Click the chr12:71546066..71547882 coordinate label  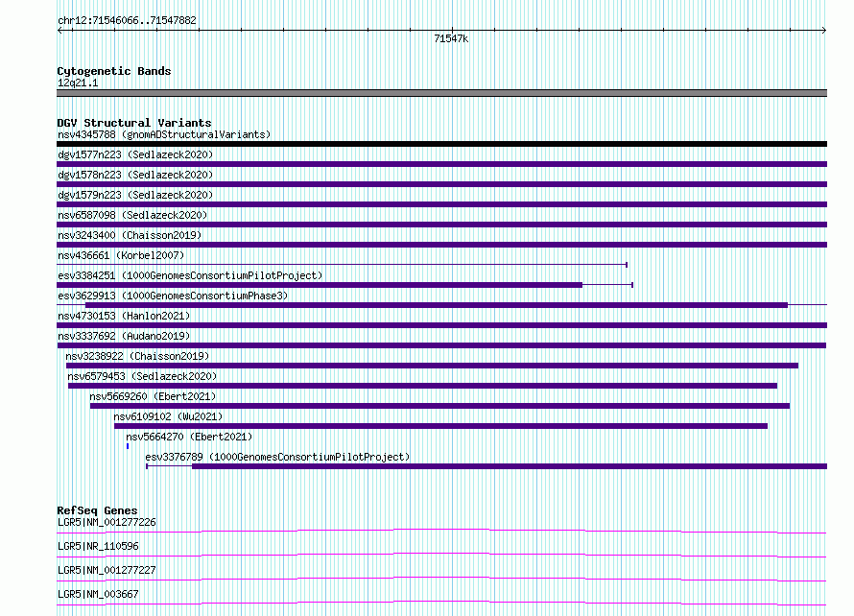(127, 20)
